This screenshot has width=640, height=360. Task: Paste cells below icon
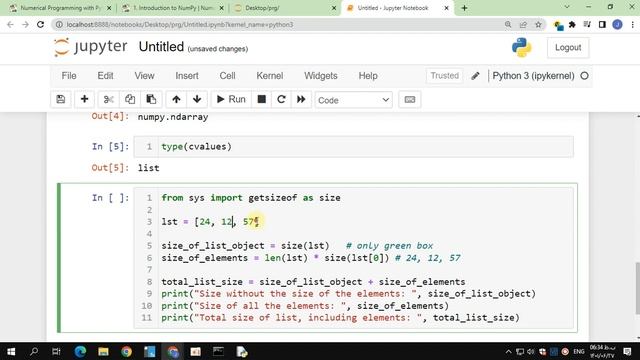click(151, 100)
